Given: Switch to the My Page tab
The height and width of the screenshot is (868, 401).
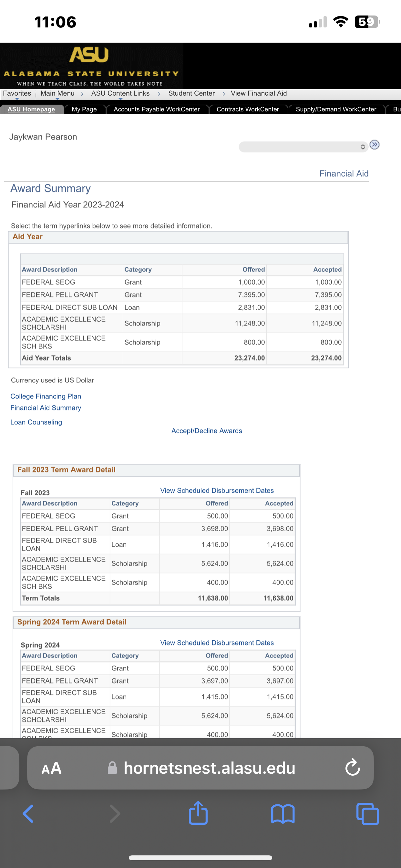Looking at the screenshot, I should click(84, 109).
